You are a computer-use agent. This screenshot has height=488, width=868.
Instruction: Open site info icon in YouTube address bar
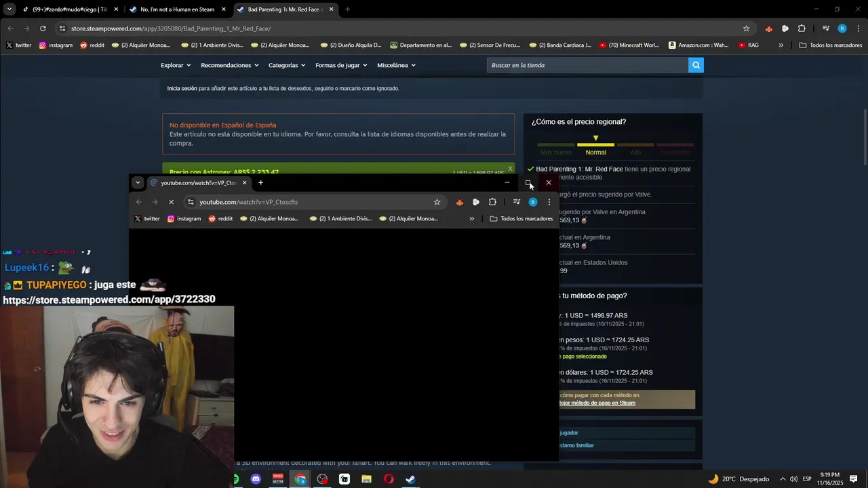tap(191, 202)
